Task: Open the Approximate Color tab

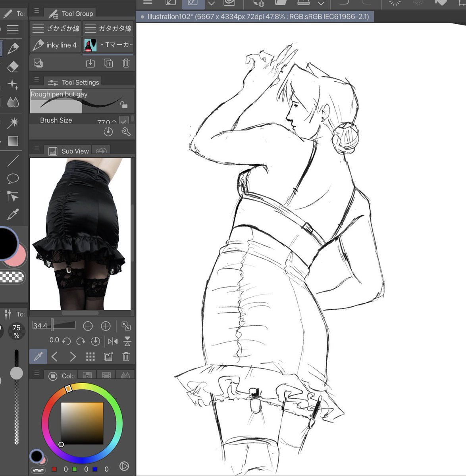Action: (125, 375)
